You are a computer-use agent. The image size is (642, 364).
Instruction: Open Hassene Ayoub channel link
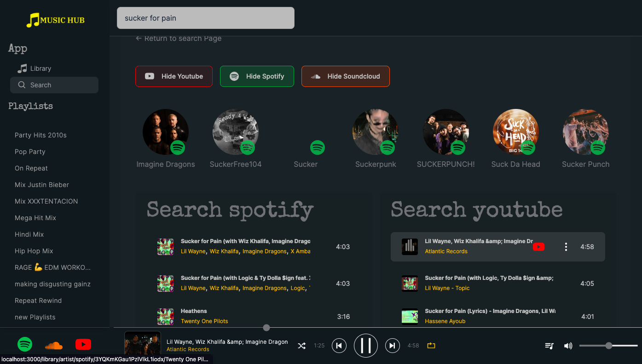click(445, 321)
